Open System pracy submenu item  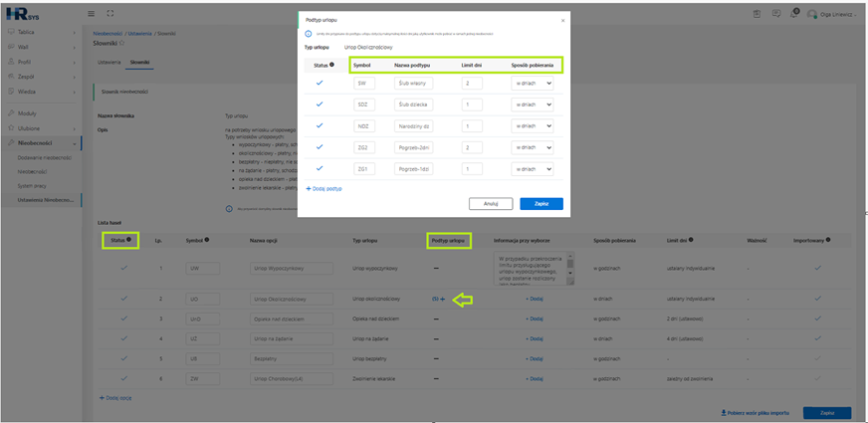(32, 186)
